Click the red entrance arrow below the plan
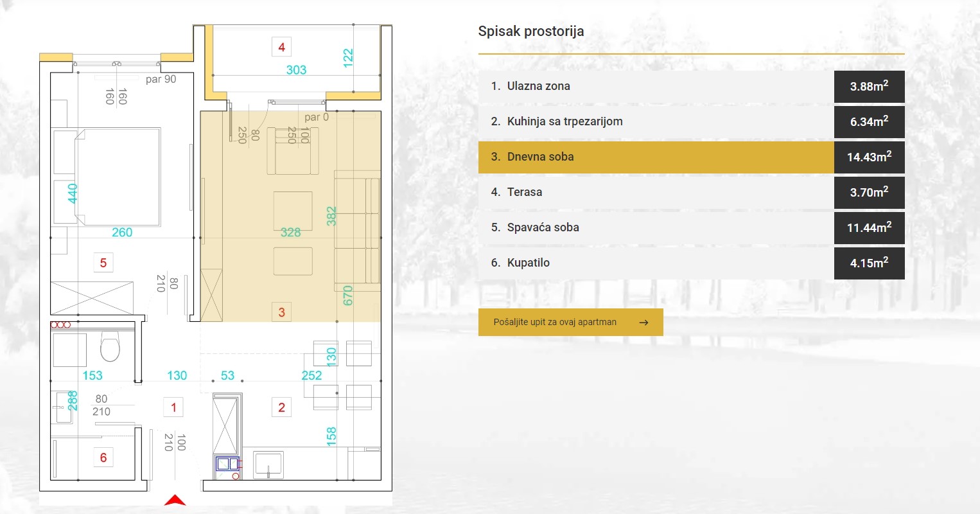This screenshot has height=514, width=980. (175, 501)
